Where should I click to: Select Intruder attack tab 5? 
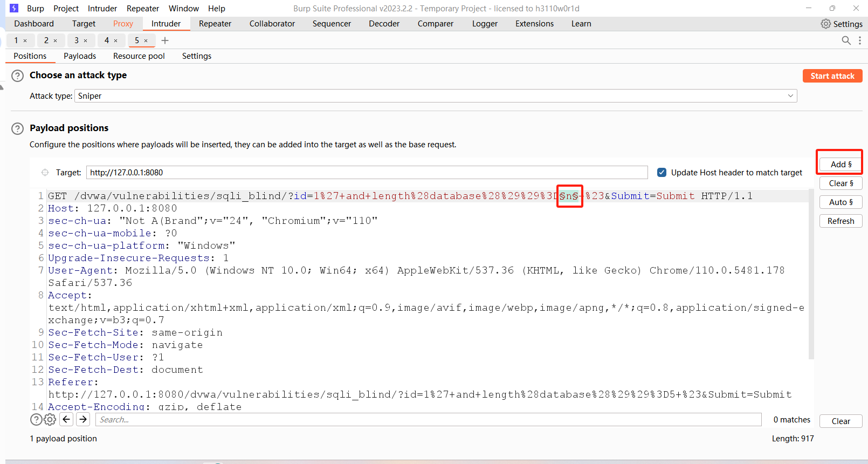137,40
